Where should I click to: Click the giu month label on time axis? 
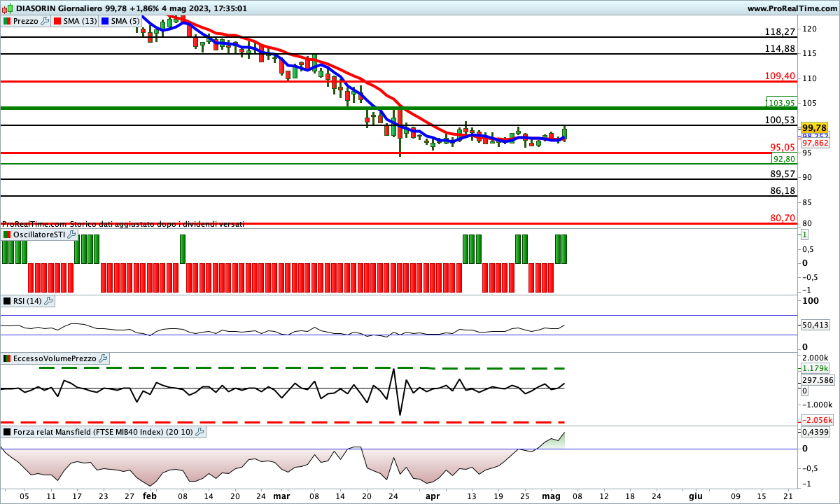pyautogui.click(x=695, y=495)
